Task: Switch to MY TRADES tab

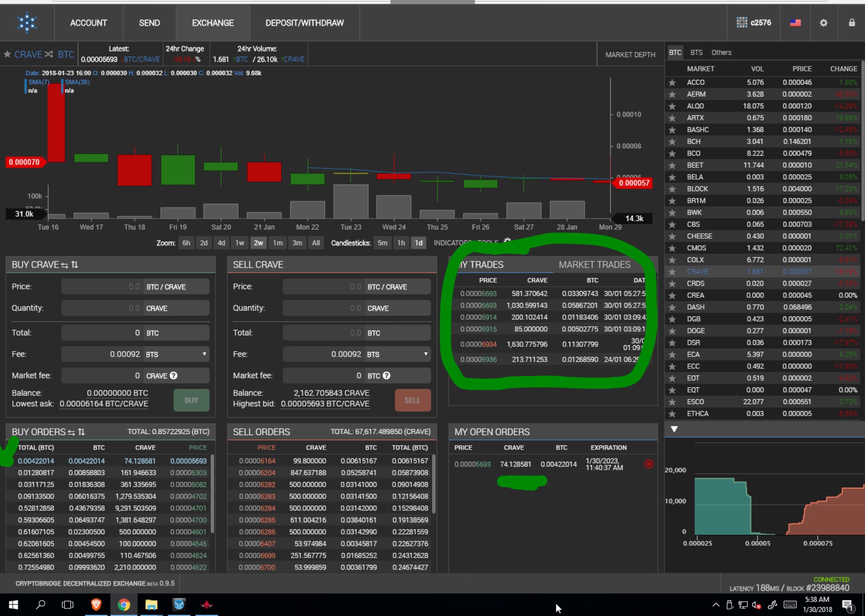Action: (x=481, y=265)
